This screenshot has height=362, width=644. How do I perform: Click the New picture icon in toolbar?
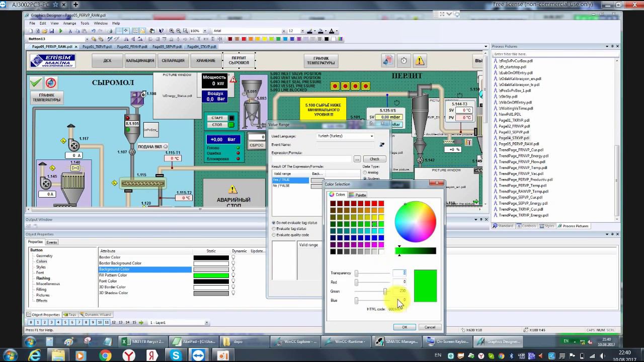(x=31, y=31)
